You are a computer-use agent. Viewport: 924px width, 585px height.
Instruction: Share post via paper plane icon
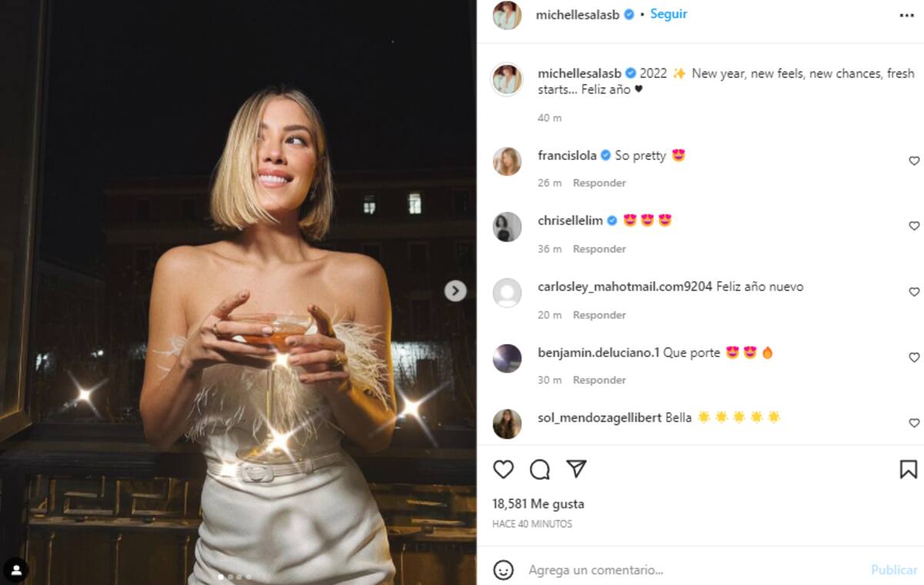tap(576, 469)
